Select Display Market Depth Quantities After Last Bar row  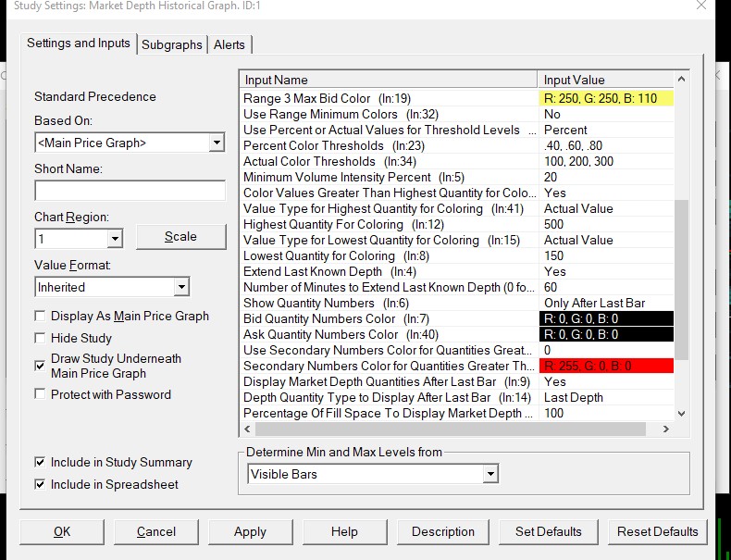coord(457,382)
